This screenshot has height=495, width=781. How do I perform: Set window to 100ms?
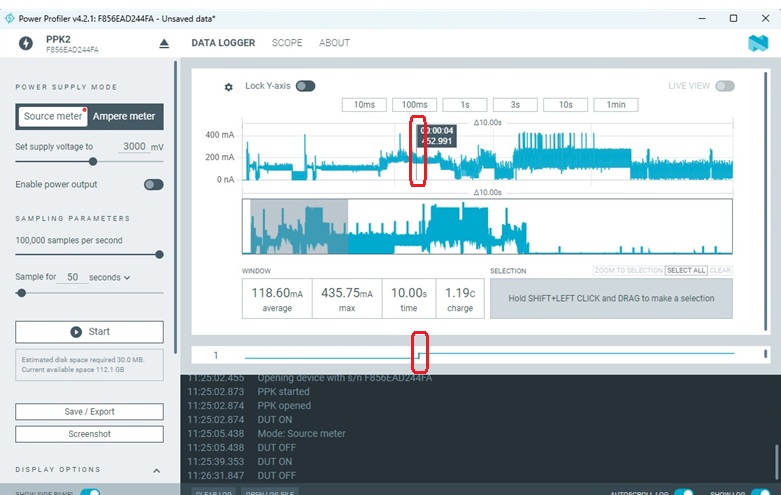click(414, 105)
